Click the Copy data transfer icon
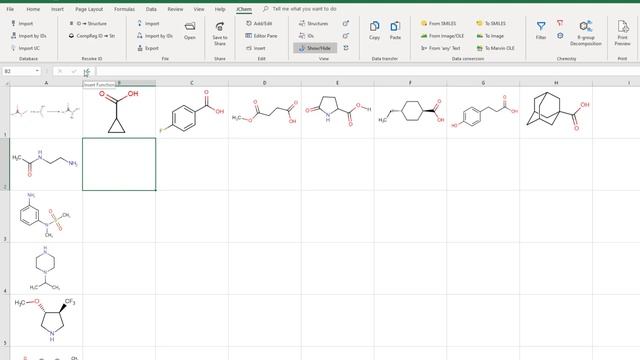640x360 pixels. tap(374, 31)
